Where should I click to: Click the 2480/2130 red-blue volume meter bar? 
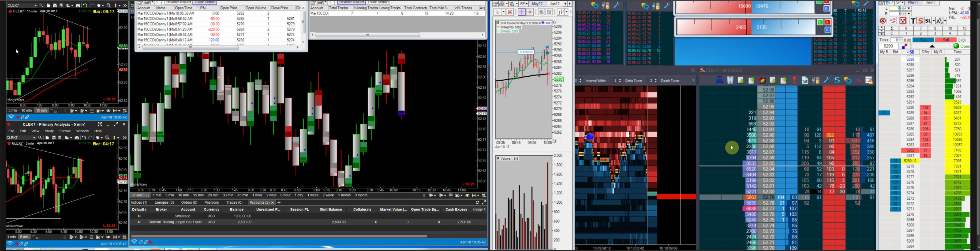746,27
